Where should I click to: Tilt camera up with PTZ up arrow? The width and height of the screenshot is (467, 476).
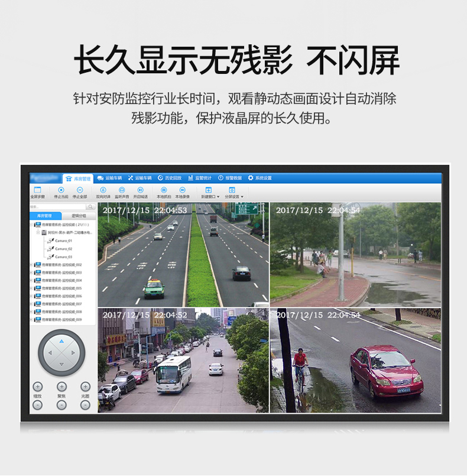(x=61, y=341)
